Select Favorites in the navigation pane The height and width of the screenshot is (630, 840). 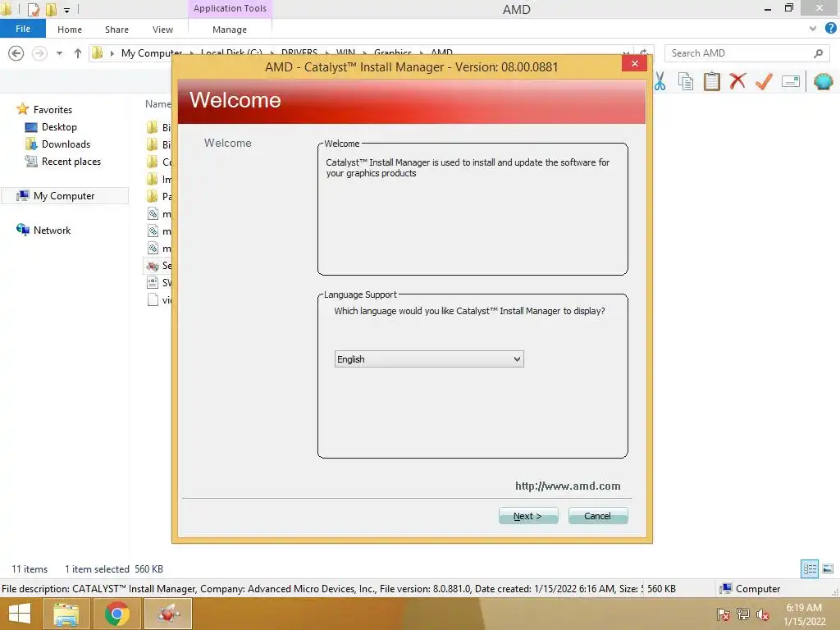point(52,109)
